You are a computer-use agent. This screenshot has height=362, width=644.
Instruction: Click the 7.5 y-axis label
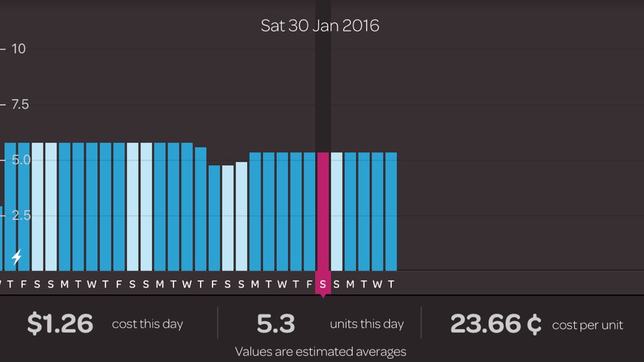tap(20, 104)
